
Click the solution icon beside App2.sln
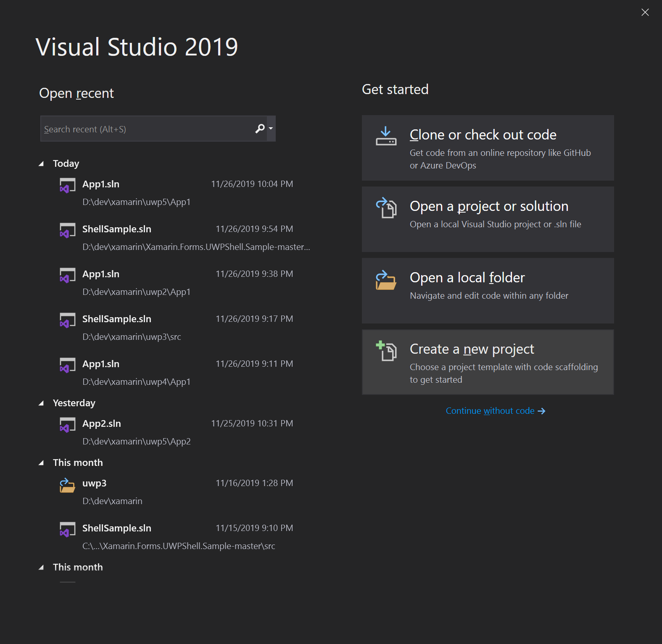[x=67, y=425]
